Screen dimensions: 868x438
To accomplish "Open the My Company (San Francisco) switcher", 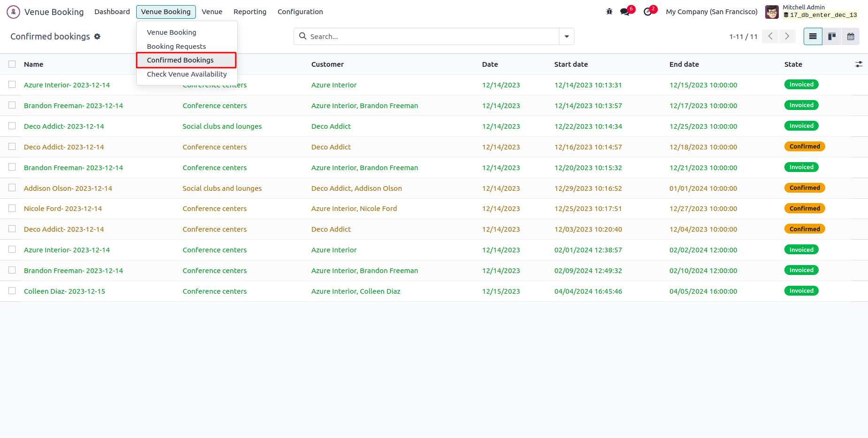I will tap(712, 12).
